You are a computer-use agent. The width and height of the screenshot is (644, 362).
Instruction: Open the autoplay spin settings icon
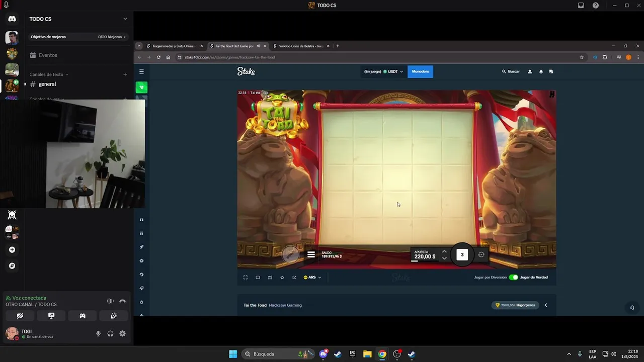point(481,254)
